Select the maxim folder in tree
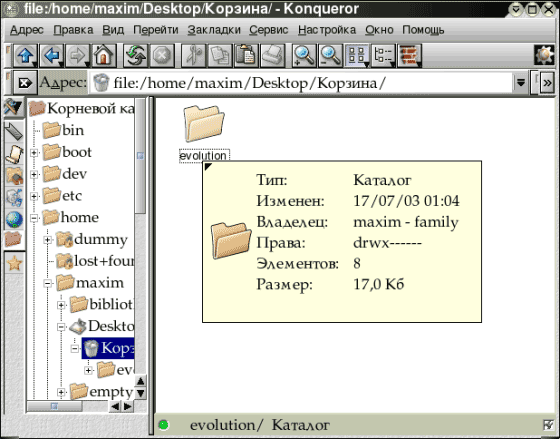This screenshot has width=560, height=439. click(90, 283)
